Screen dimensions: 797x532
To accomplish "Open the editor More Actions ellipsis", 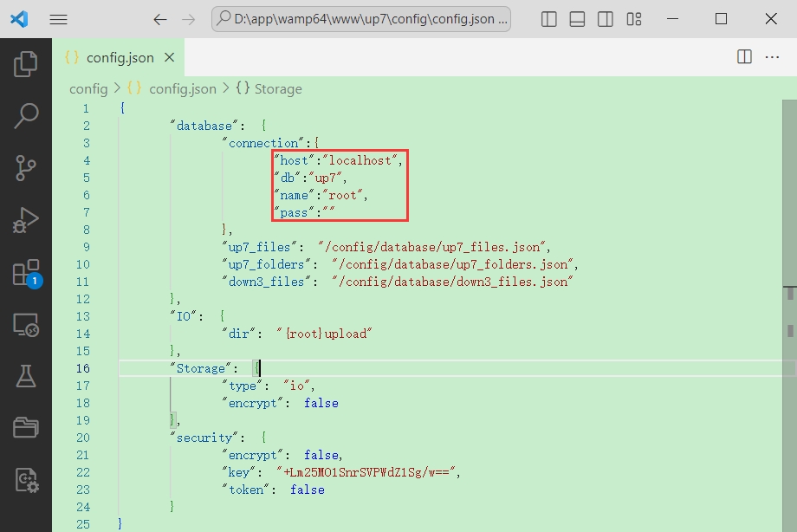I will tap(772, 57).
